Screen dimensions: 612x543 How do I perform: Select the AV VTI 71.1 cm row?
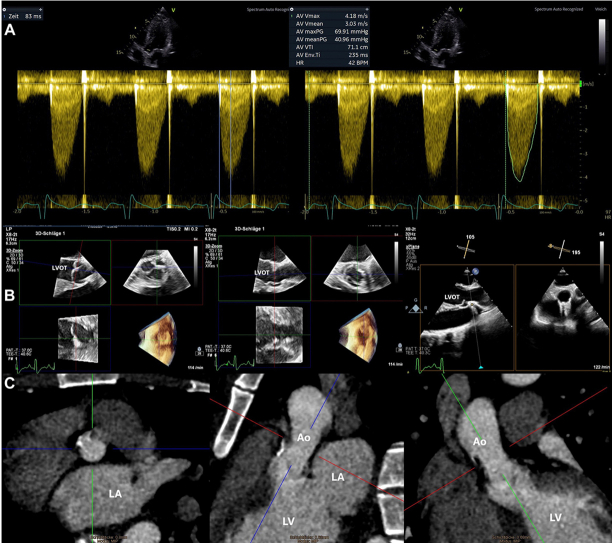tap(331, 47)
